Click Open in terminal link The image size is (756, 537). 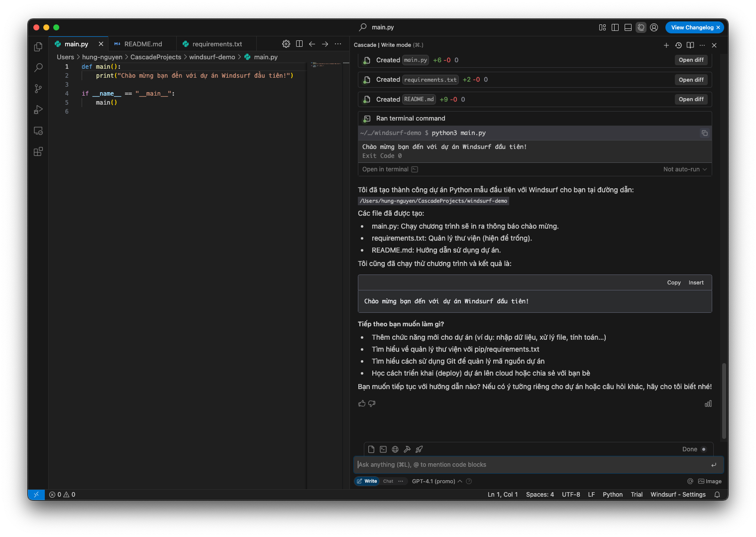(390, 169)
